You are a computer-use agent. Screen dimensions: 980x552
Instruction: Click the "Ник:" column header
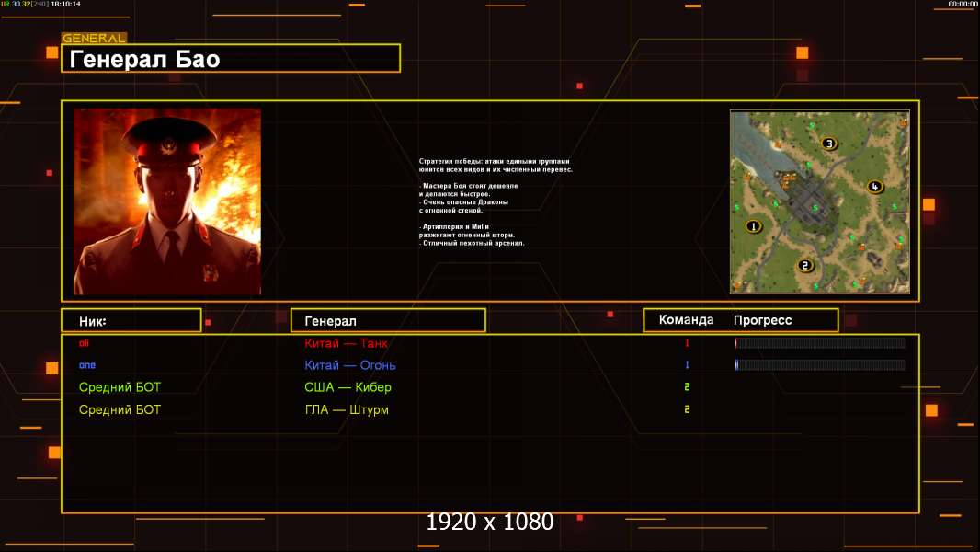131,321
